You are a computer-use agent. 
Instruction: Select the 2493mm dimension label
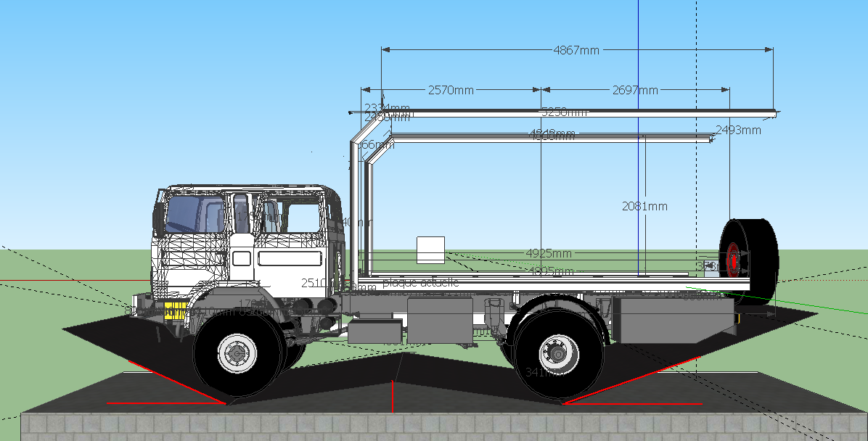(x=738, y=131)
